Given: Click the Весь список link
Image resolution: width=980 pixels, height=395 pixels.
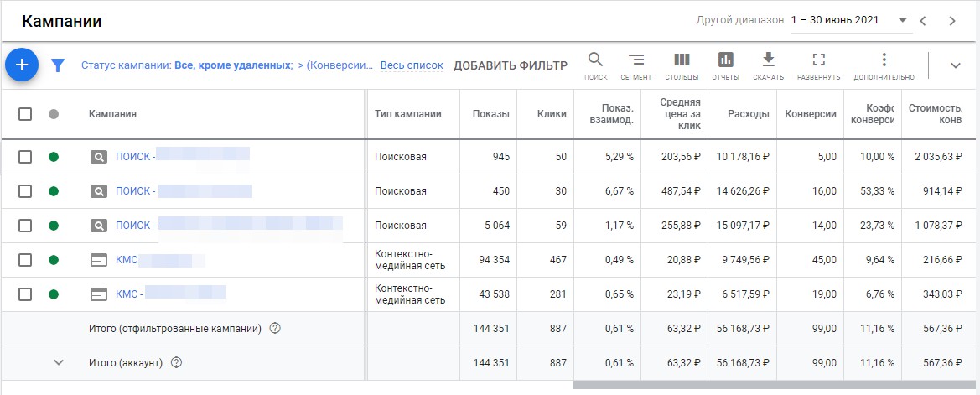Looking at the screenshot, I should pyautogui.click(x=411, y=65).
